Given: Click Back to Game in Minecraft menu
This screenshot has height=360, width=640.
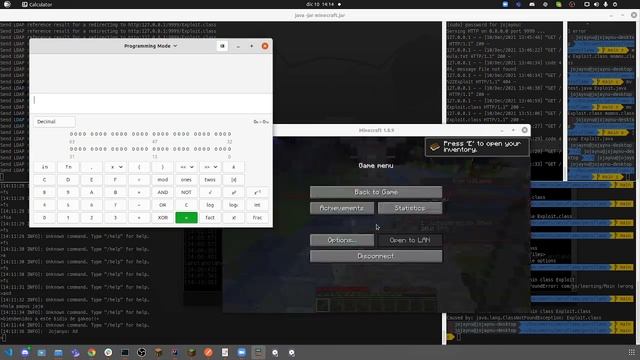Looking at the screenshot, I should [376, 192].
